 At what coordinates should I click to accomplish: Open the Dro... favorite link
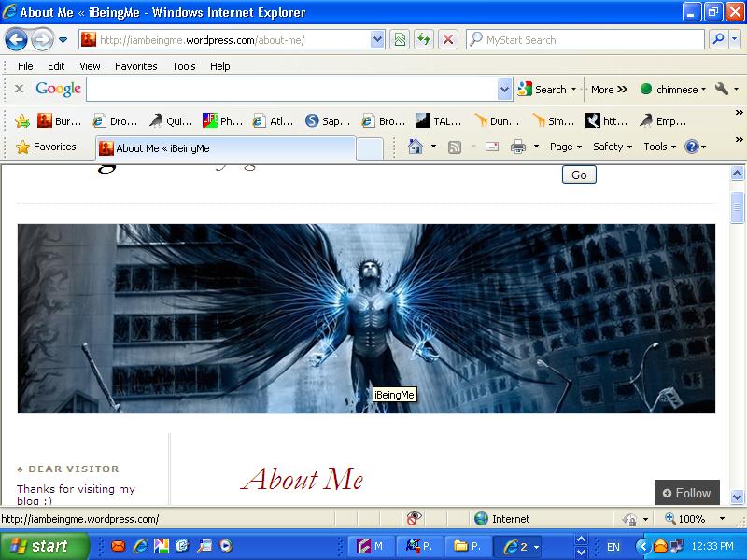[x=115, y=121]
